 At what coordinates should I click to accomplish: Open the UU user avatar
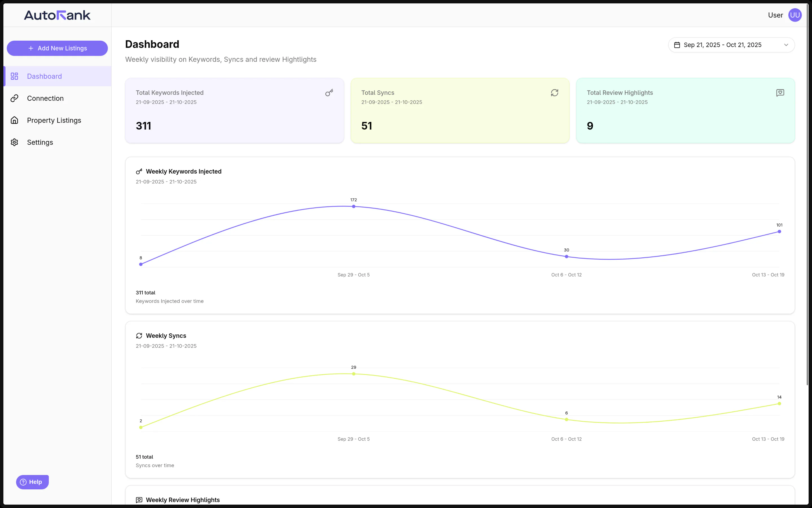(x=795, y=15)
